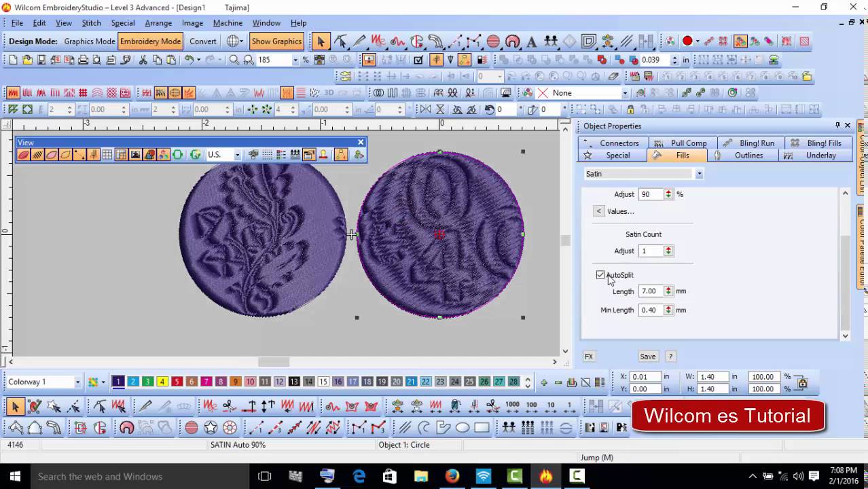Select yellow color swatch 4

[x=162, y=382]
